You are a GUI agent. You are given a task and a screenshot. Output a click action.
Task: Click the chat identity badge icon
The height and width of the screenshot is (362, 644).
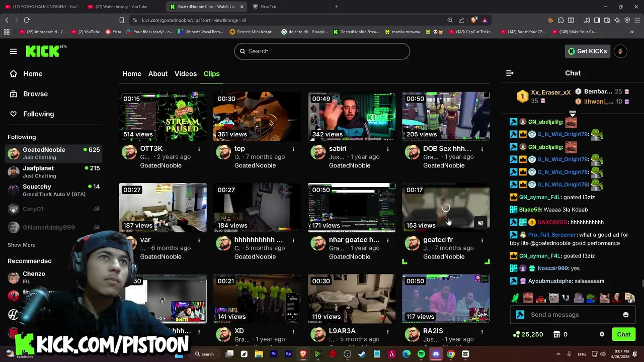(x=520, y=315)
